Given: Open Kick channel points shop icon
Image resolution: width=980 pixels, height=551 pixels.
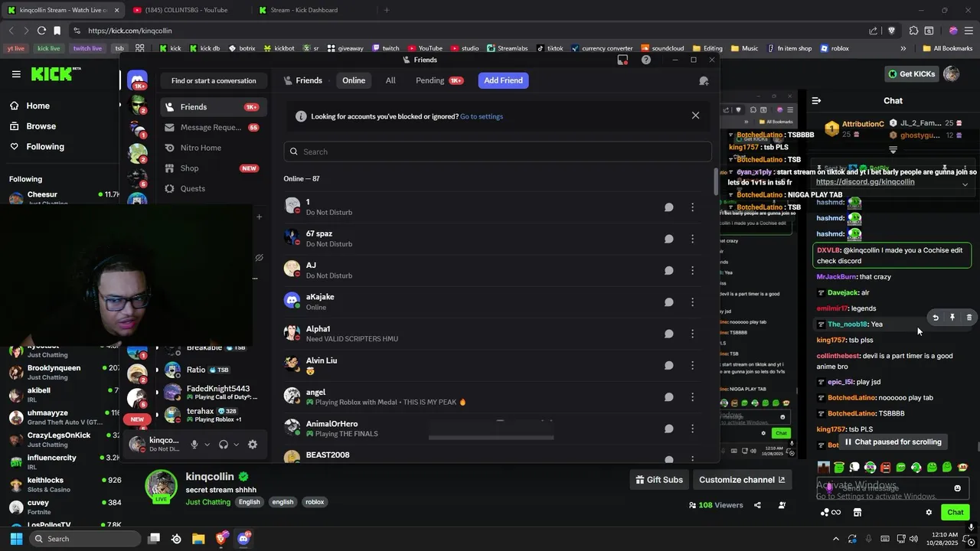Looking at the screenshot, I should (857, 512).
